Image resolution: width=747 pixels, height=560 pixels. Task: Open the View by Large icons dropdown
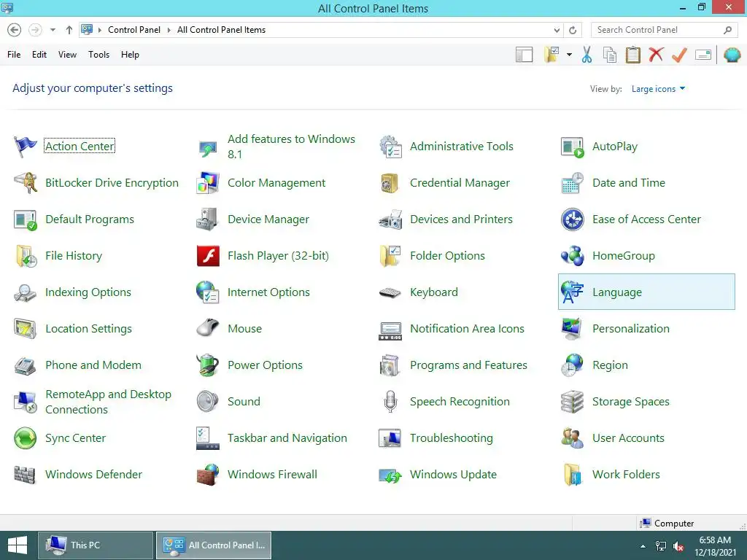658,89
